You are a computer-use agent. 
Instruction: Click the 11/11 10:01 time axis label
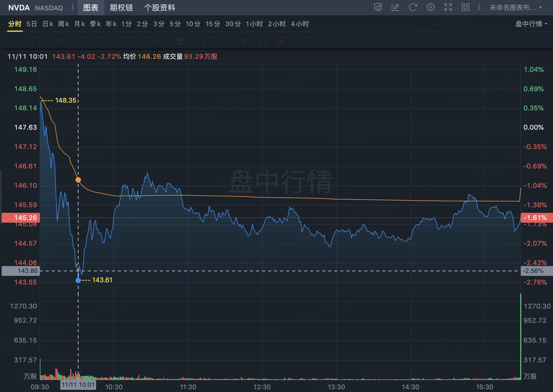(x=78, y=385)
